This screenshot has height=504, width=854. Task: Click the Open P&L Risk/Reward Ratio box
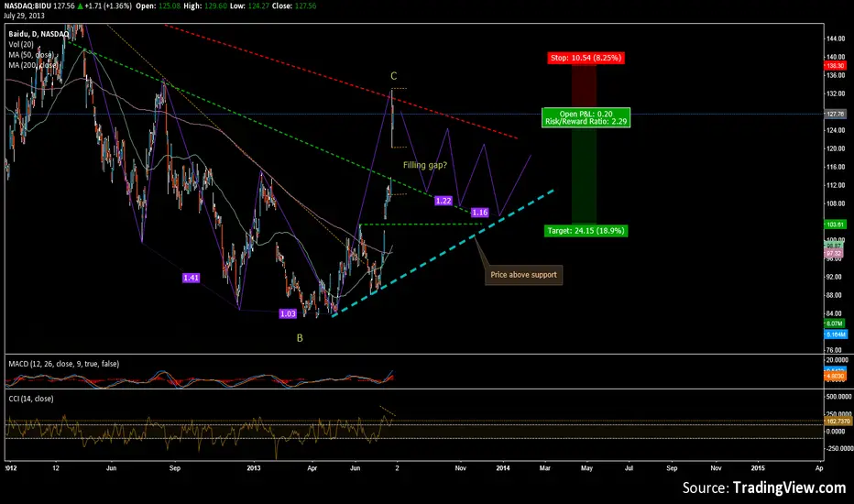pos(586,117)
